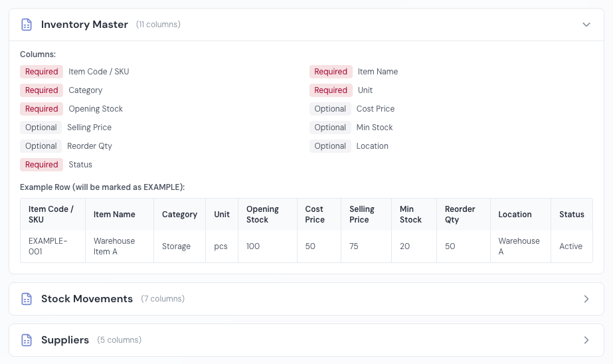Click Optional badge next to Selling Price

pyautogui.click(x=41, y=128)
